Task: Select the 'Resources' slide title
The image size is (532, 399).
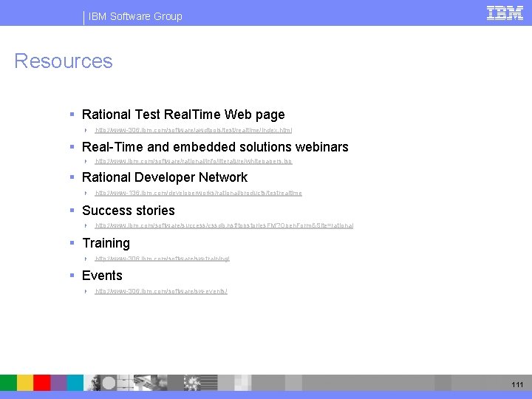Action: click(64, 61)
